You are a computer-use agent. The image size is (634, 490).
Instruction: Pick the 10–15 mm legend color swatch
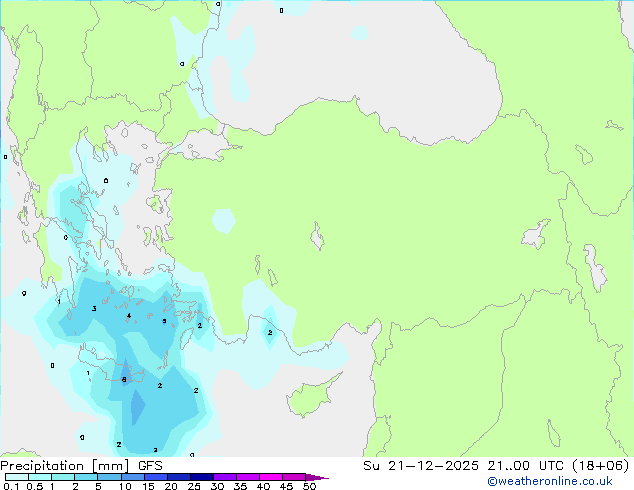coord(133,477)
